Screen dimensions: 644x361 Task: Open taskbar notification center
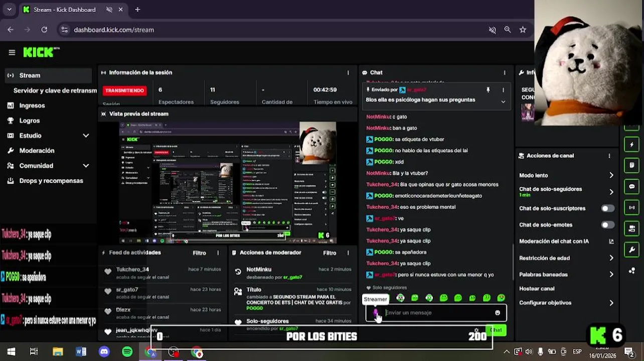tap(629, 352)
